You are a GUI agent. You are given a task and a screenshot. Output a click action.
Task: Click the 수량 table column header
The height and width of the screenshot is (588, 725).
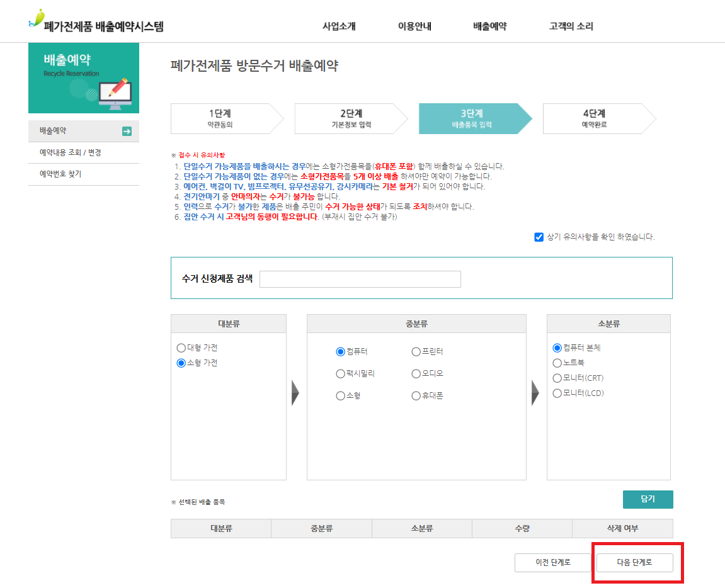pyautogui.click(x=522, y=528)
